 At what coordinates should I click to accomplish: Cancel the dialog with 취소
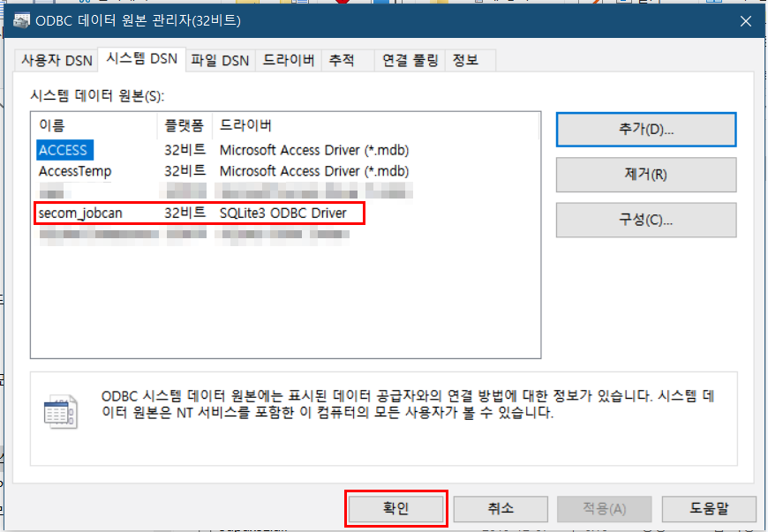501,508
